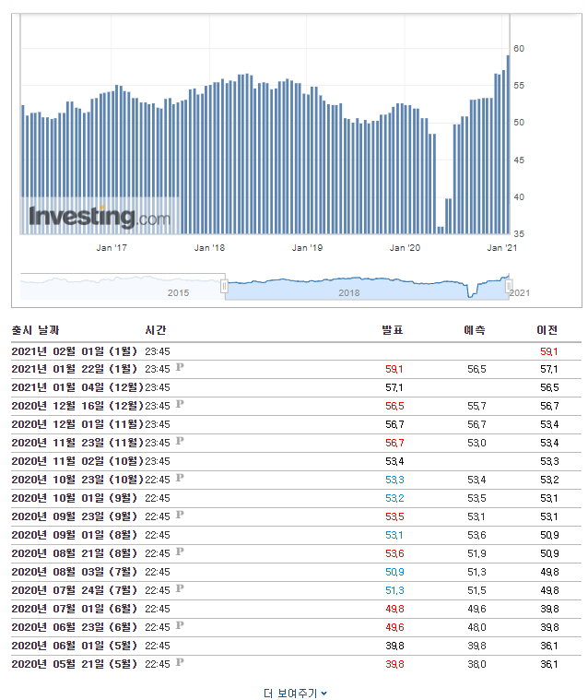Click the tallest bar at the chart's right end

pos(508,144)
